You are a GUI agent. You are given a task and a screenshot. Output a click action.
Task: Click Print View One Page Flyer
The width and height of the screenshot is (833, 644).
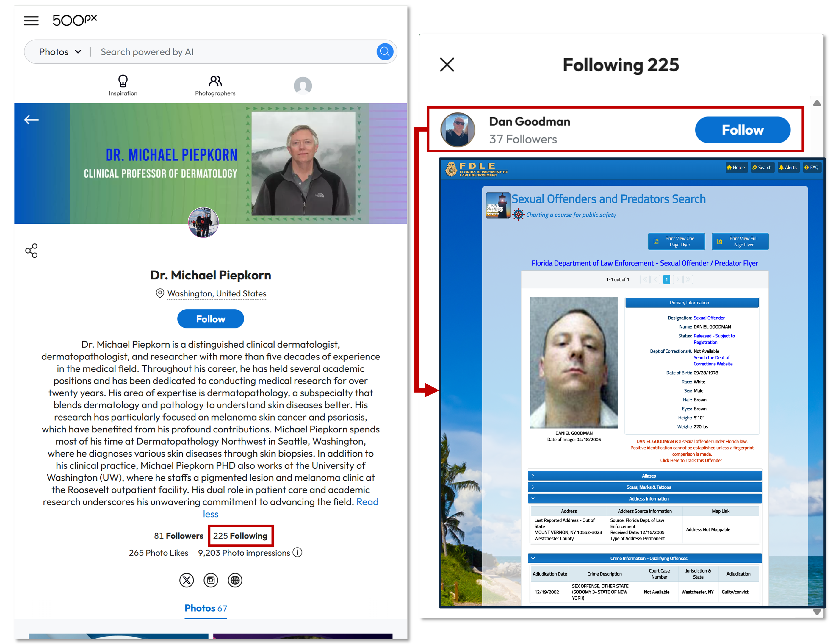coord(676,242)
